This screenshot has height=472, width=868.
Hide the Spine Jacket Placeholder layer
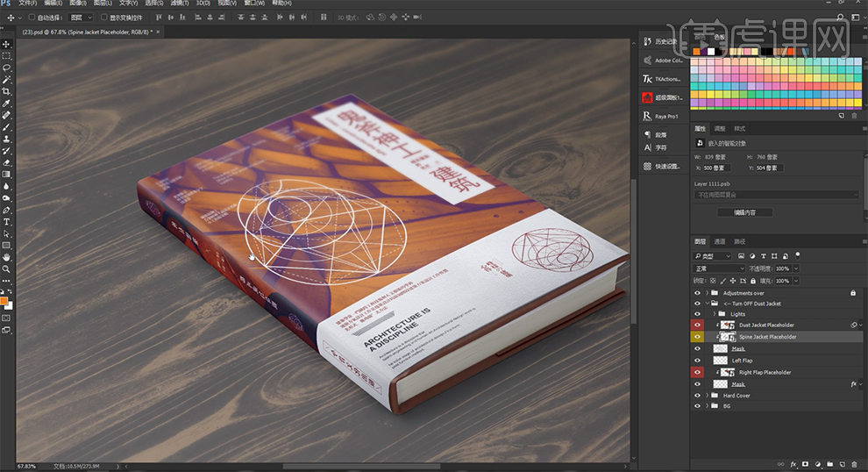point(697,337)
